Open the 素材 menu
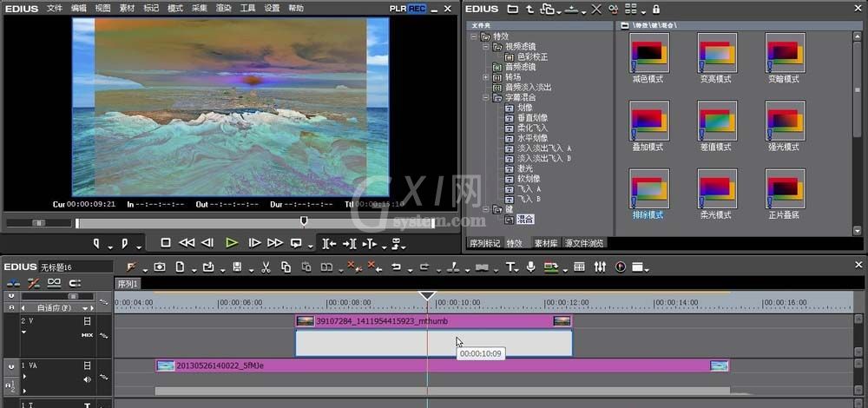868x408 pixels. pos(128,9)
